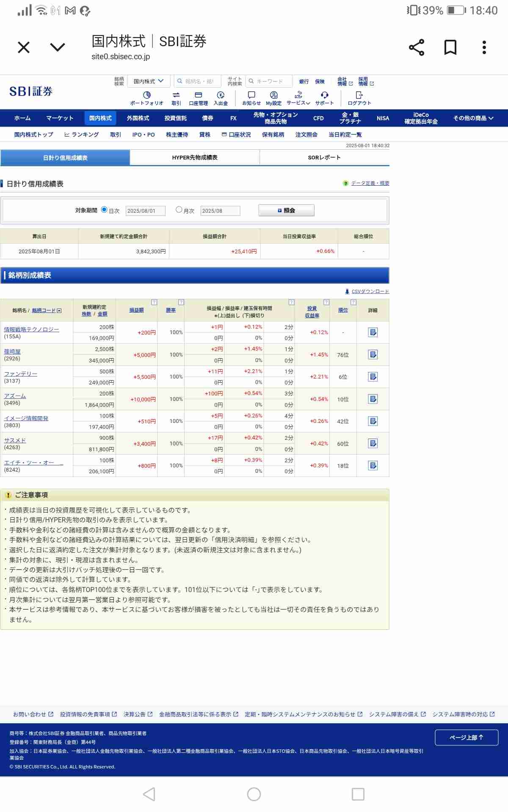Open details icon for 篠崎屋 row

[373, 354]
